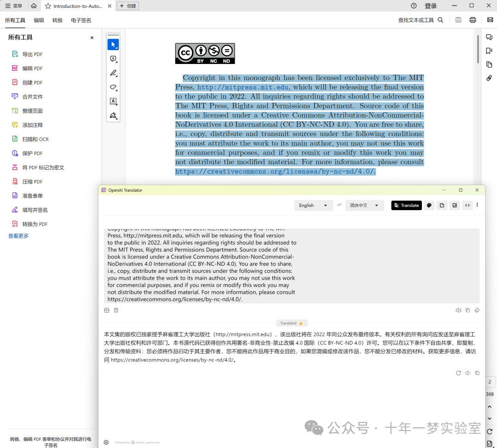The image size is (497, 448).
Task: Star the Introduction-to-Auto tab as favorite
Action: 48,6
